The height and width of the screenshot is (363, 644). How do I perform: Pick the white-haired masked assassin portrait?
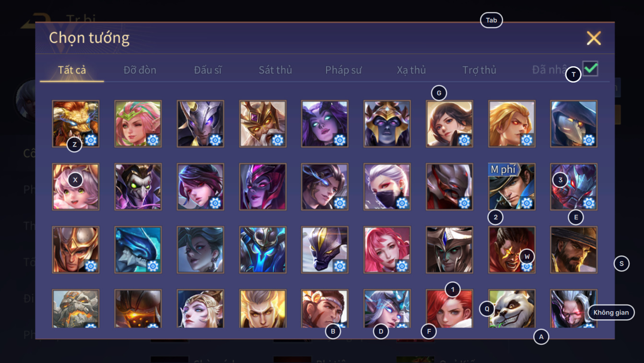pos(387,187)
